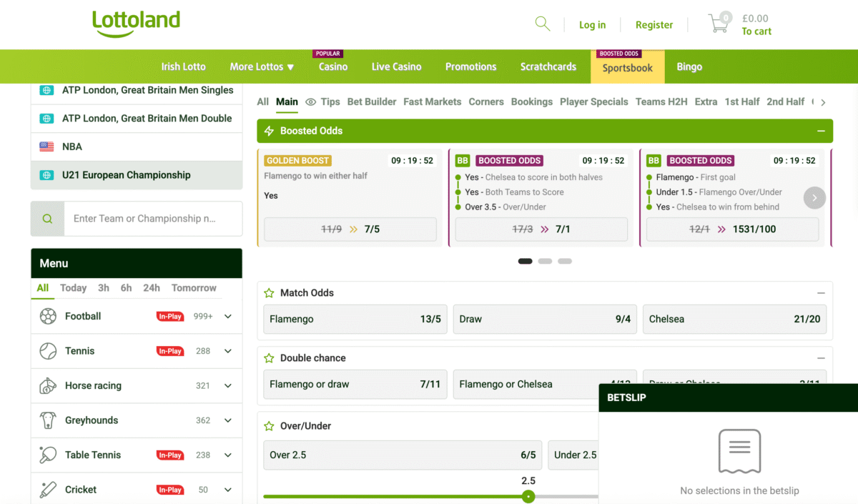The image size is (858, 504).
Task: Click the globe icon beside ATP London Men Singles
Action: (x=46, y=91)
